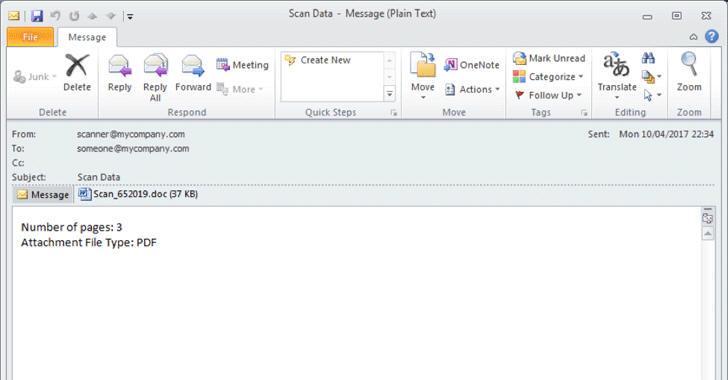Click the Undo arrow in the quick access toolbar
This screenshot has height=380, width=728.
(x=56, y=16)
